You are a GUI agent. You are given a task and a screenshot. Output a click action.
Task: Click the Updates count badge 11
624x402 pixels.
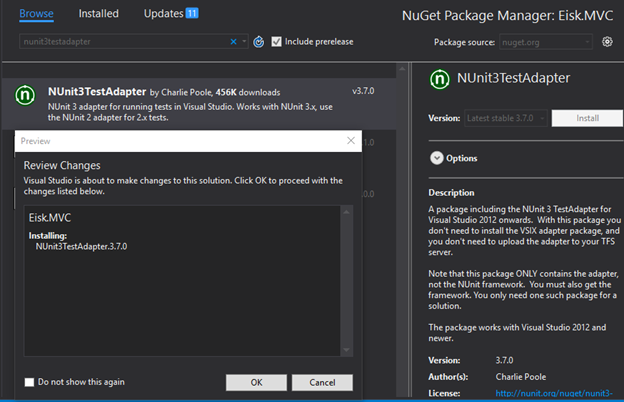click(192, 14)
